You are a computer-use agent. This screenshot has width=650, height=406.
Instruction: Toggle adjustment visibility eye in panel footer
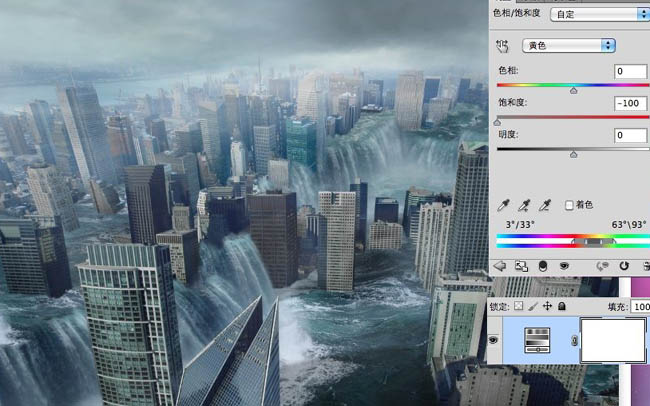click(565, 266)
